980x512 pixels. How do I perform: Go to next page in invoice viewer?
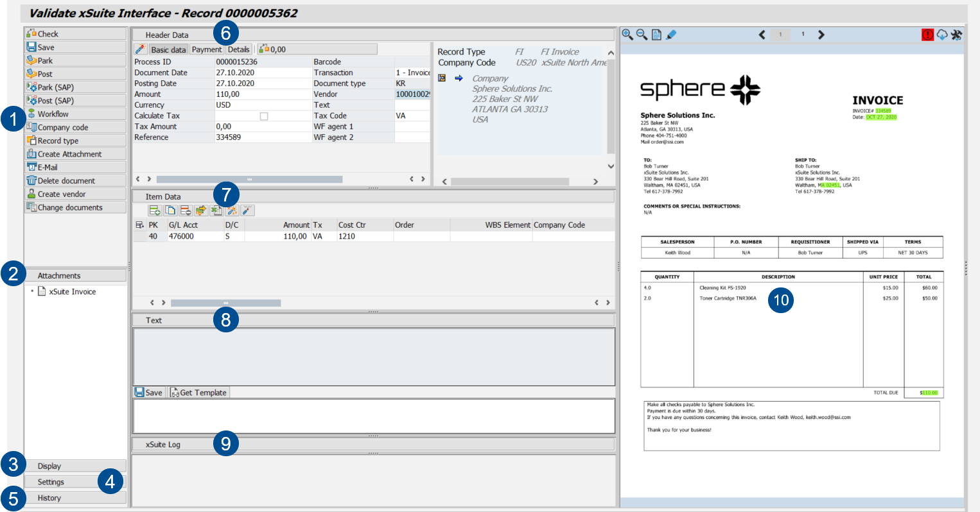821,35
